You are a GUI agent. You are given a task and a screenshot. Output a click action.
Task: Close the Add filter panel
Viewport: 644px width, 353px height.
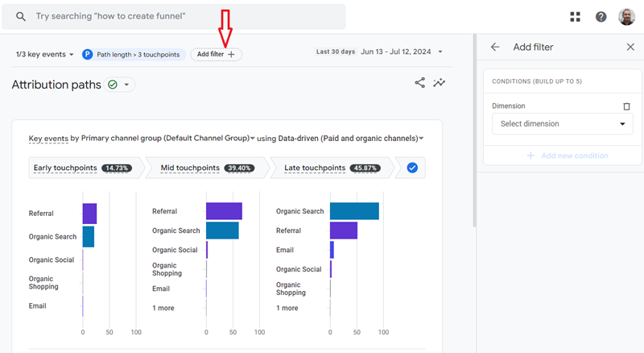coord(630,47)
